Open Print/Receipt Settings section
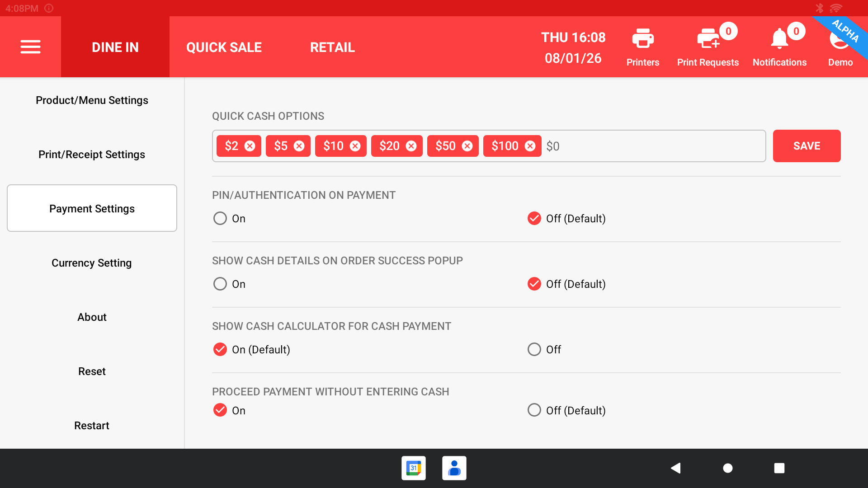The height and width of the screenshot is (488, 868). [x=92, y=154]
